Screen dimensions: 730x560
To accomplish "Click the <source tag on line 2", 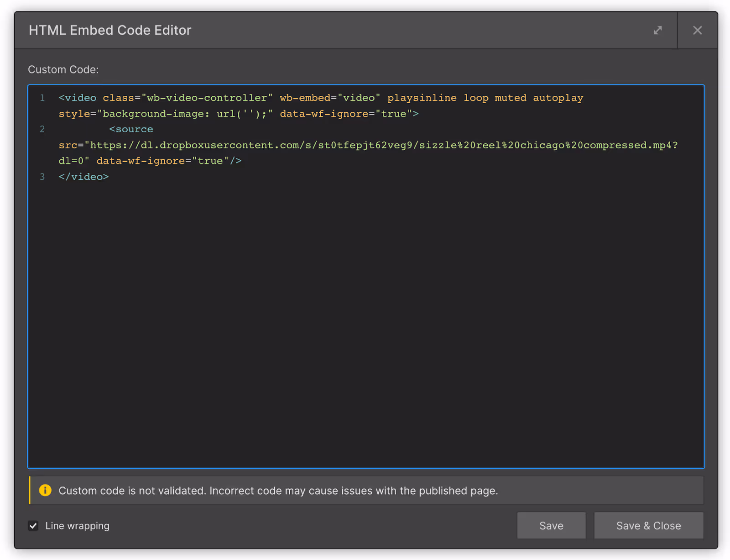I will click(x=131, y=129).
